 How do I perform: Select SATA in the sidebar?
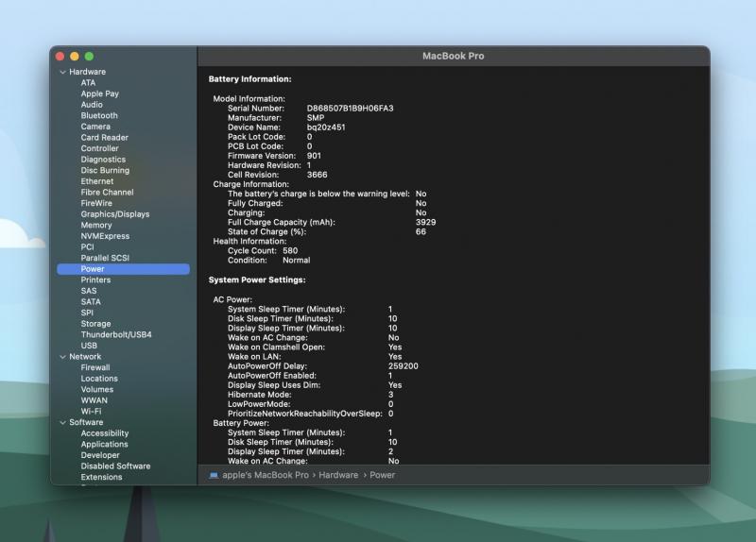(x=91, y=302)
